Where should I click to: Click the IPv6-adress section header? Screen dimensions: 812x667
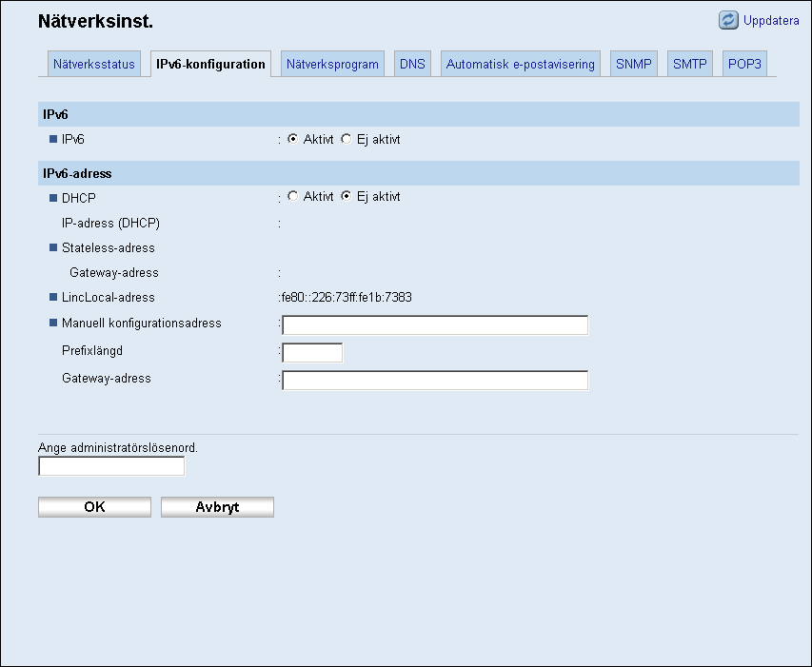pyautogui.click(x=419, y=173)
